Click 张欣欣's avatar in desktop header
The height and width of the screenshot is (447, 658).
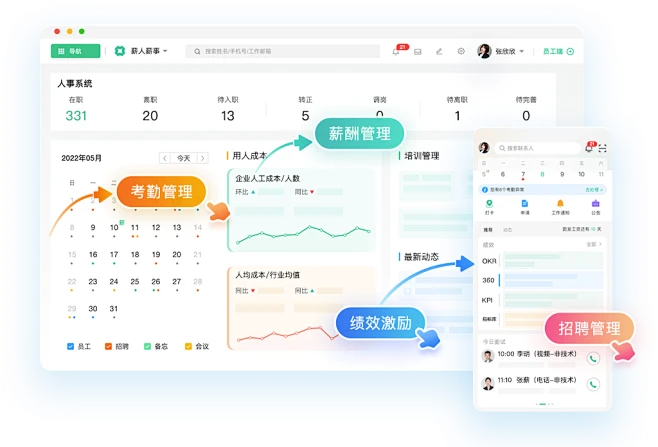click(484, 51)
